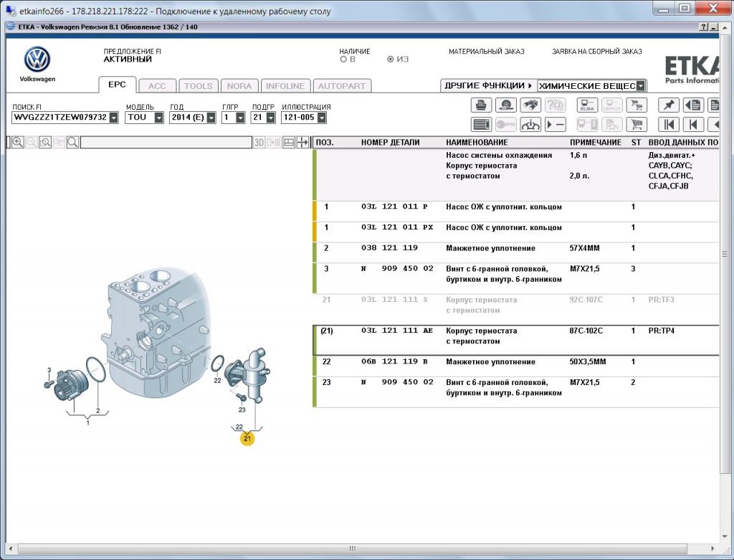The height and width of the screenshot is (560, 734).
Task: Open the ELBA icon button
Action: coord(587,105)
